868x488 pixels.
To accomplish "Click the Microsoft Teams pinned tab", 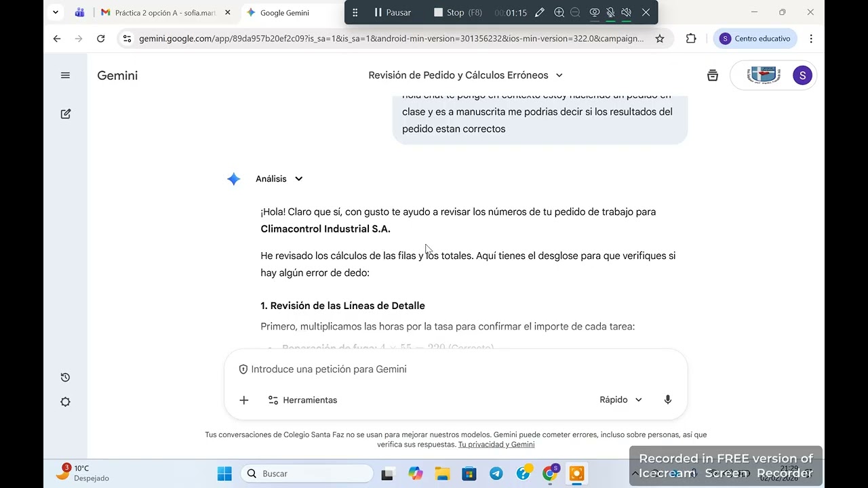I will coord(79,12).
